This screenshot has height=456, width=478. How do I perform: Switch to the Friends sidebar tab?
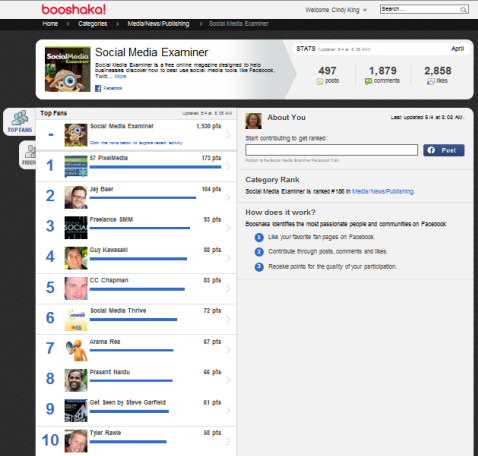coord(28,155)
